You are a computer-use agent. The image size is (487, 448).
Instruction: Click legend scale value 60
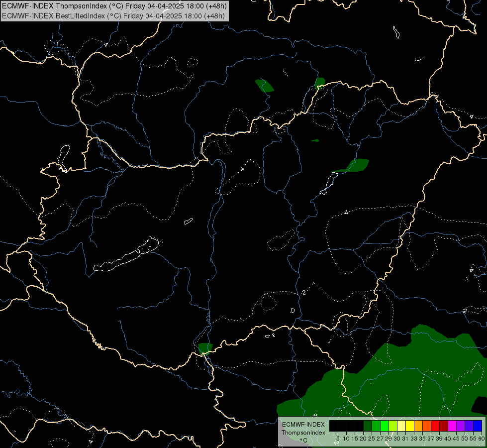click(x=482, y=439)
